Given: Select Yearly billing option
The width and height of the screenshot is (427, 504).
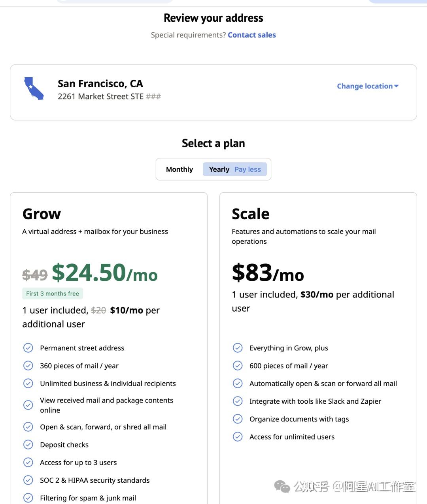Looking at the screenshot, I should (219, 169).
